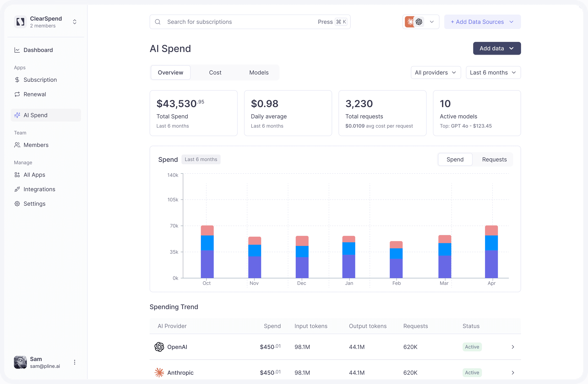Click the search magnifier icon
This screenshot has height=384, width=588.
tap(158, 22)
